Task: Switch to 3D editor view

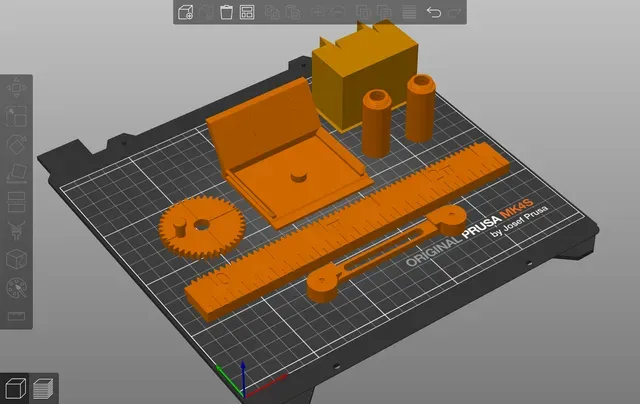Action: point(15,388)
